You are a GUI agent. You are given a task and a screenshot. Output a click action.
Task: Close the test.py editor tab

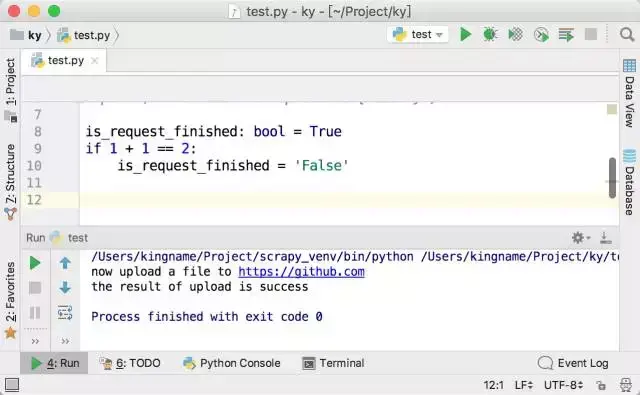[x=95, y=60]
